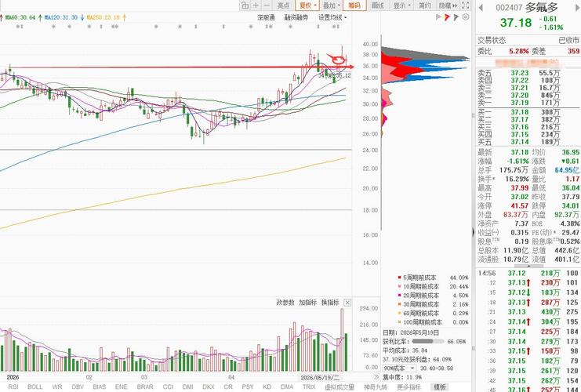Viewport: 581px width, 392px height.
Task: Zoom in chart with plus icon
Action: [256, 5]
